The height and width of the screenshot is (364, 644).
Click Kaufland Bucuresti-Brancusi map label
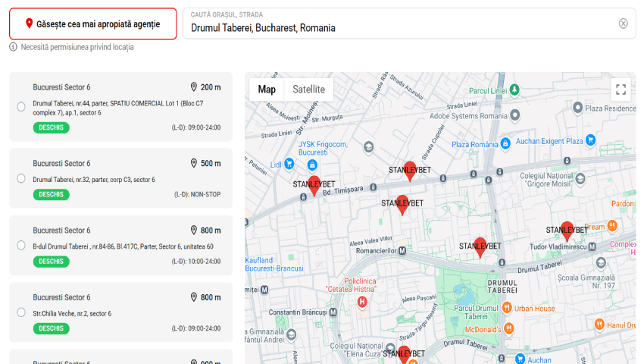click(x=274, y=265)
